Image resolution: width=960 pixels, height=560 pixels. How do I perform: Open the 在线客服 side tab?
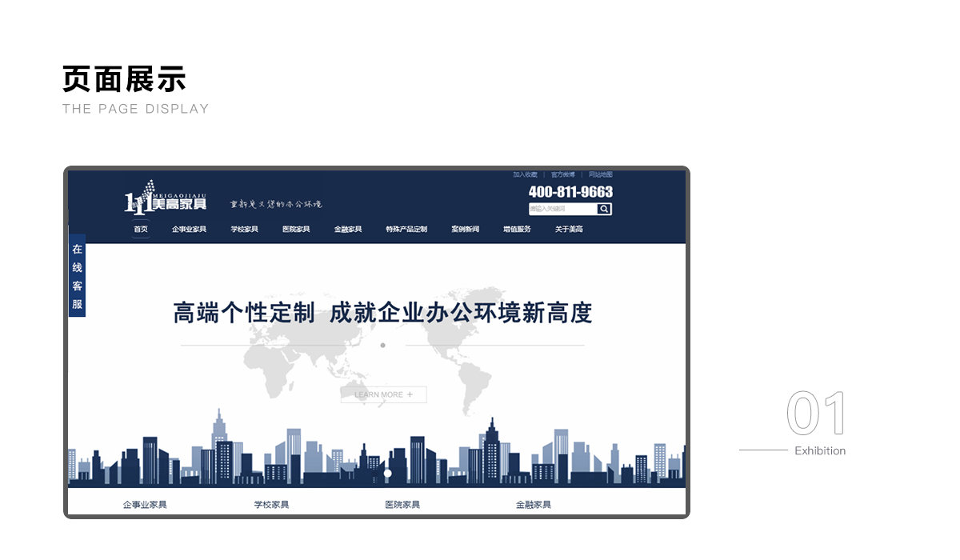click(77, 277)
